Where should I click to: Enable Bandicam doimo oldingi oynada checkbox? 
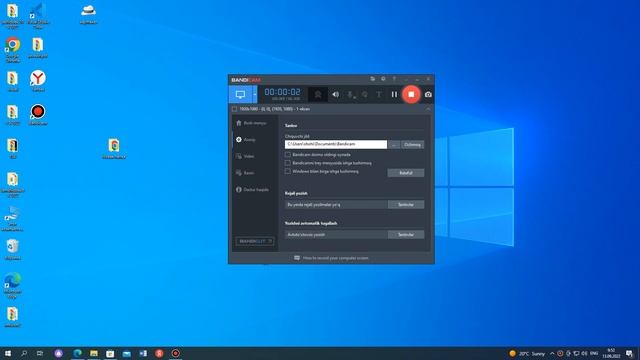[x=288, y=155]
